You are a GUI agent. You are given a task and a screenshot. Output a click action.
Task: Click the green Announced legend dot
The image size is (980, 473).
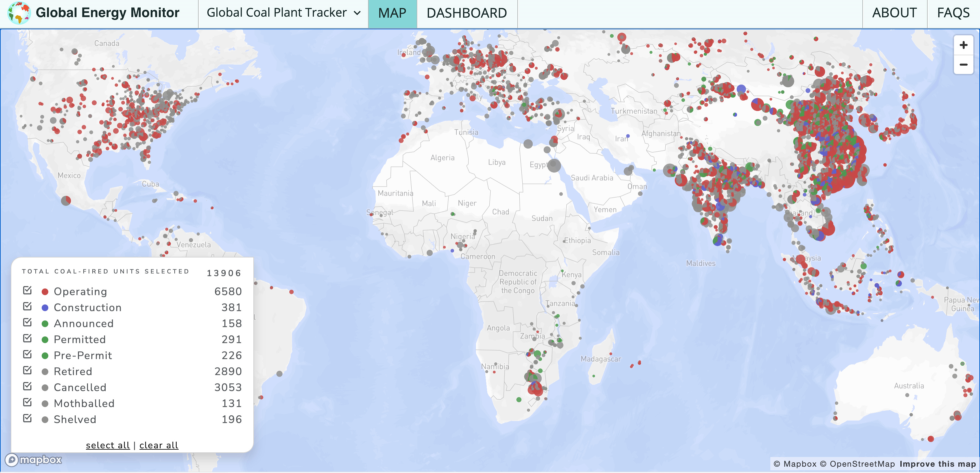tap(45, 323)
